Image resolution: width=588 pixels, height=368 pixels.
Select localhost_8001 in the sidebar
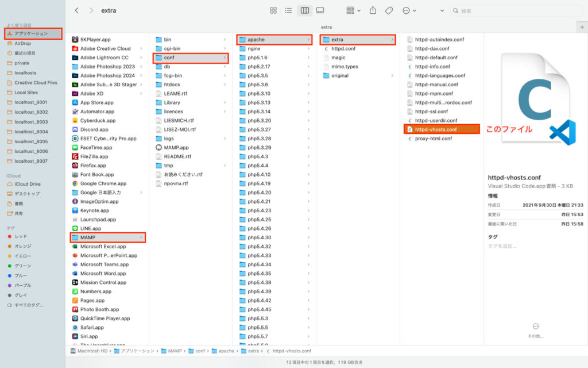(x=31, y=102)
